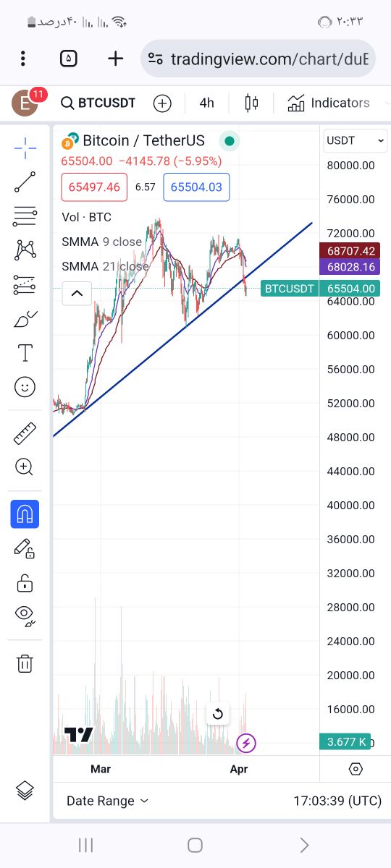Click the Bitcoin symbol logo icon

click(x=70, y=140)
